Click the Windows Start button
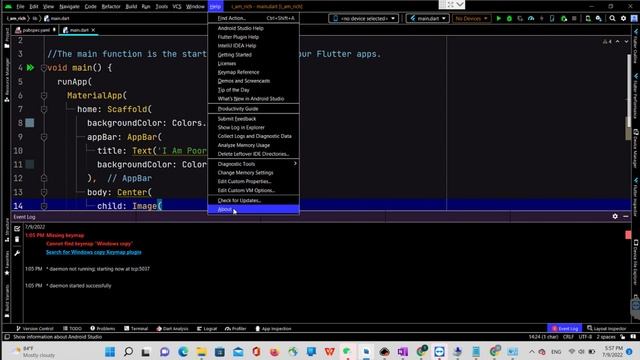 pos(110,351)
